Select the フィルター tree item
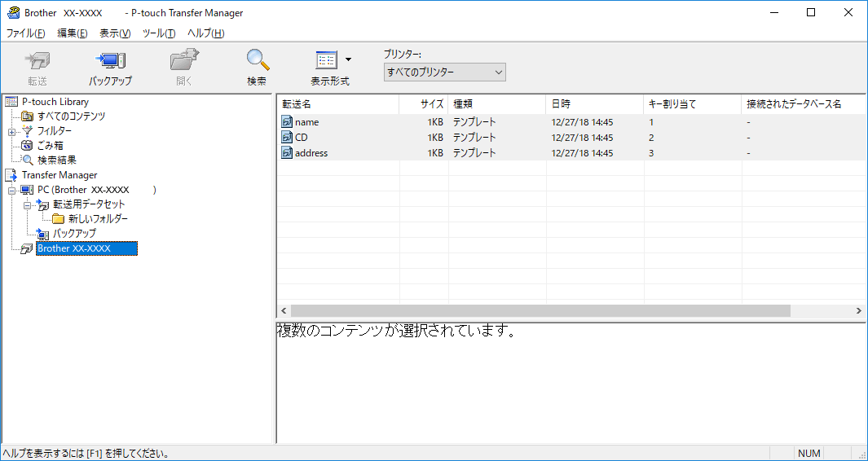 click(x=55, y=131)
